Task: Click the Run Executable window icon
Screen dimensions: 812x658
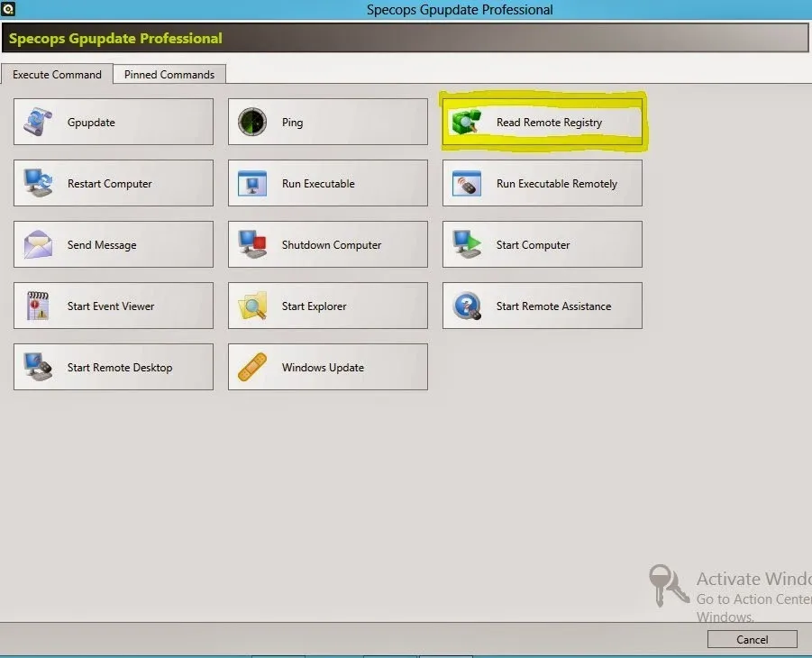Action: click(252, 183)
